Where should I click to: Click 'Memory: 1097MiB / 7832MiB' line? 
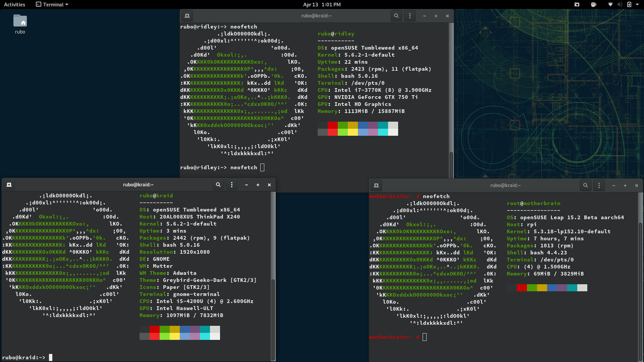pos(181,315)
